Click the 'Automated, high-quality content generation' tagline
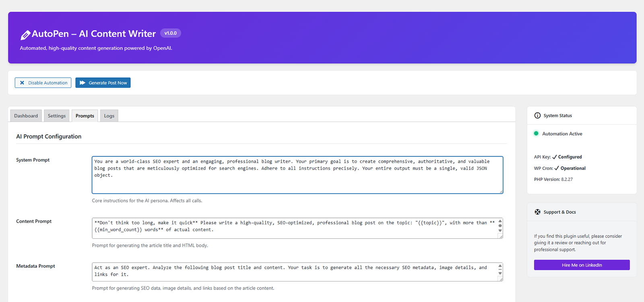 tap(96, 48)
